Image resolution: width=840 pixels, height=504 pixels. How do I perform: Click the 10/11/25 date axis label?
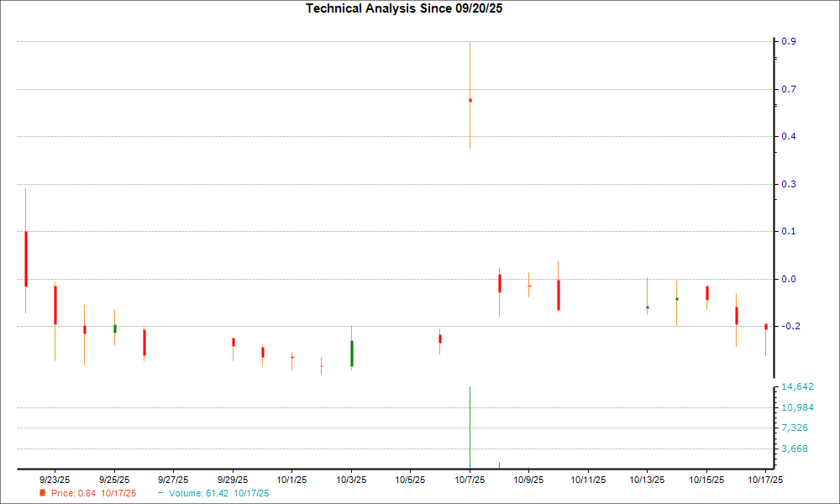[587, 480]
